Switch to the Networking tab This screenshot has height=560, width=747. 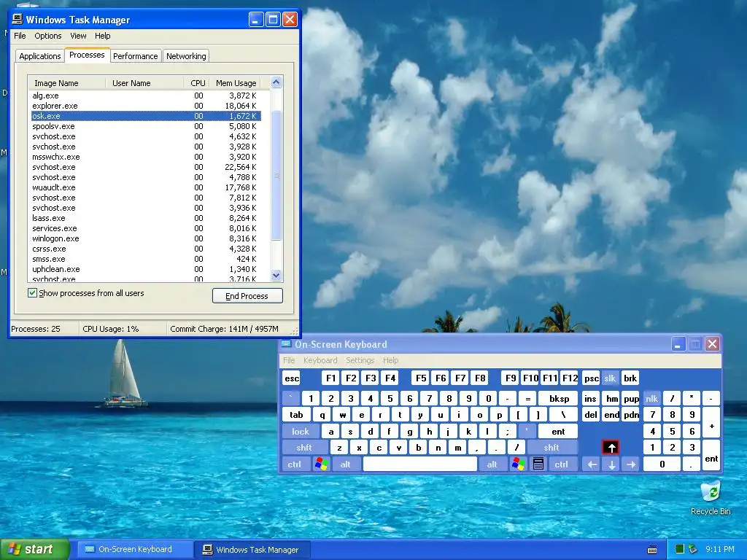[x=186, y=56]
